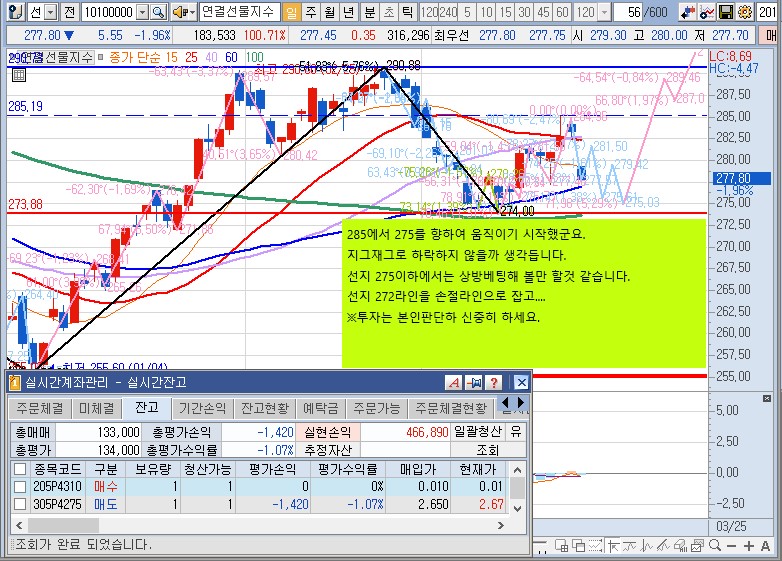The width and height of the screenshot is (782, 561).
Task: Click the overlapping windows icon in bottom toolbar
Action: click(579, 546)
